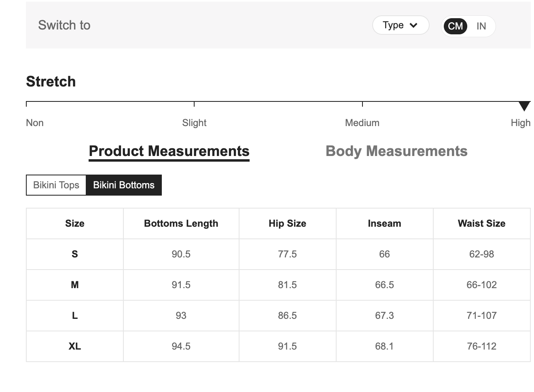The height and width of the screenshot is (392, 534).
Task: Click the Inseam column header
Action: pyautogui.click(x=384, y=223)
